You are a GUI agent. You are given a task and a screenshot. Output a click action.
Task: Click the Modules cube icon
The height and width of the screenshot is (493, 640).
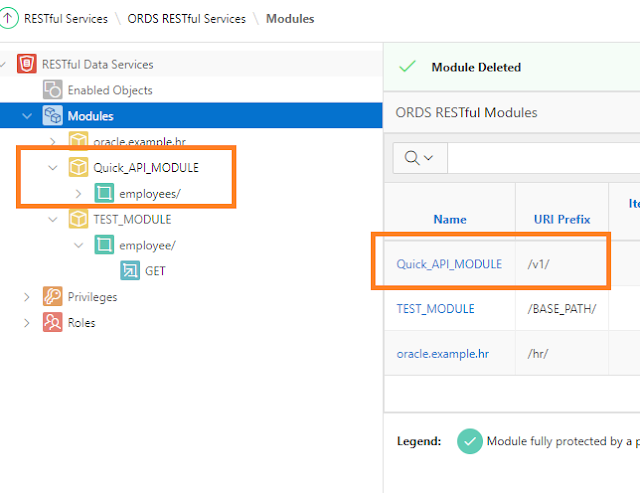click(x=52, y=116)
